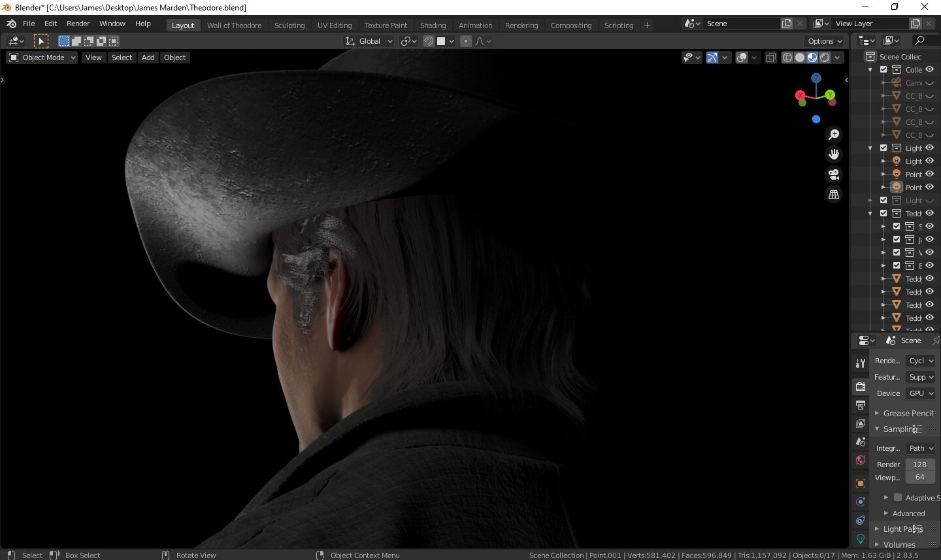This screenshot has width=941, height=560.
Task: Switch to solid shading icon
Action: pyautogui.click(x=800, y=58)
